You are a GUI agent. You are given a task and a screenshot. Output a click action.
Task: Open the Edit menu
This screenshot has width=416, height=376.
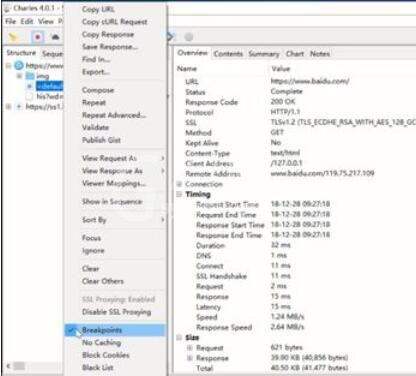[x=27, y=21]
